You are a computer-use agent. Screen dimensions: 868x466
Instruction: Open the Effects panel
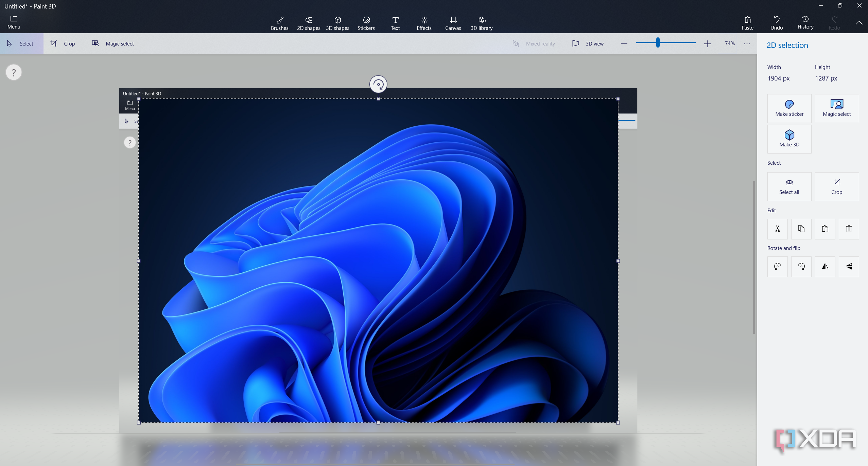point(424,23)
